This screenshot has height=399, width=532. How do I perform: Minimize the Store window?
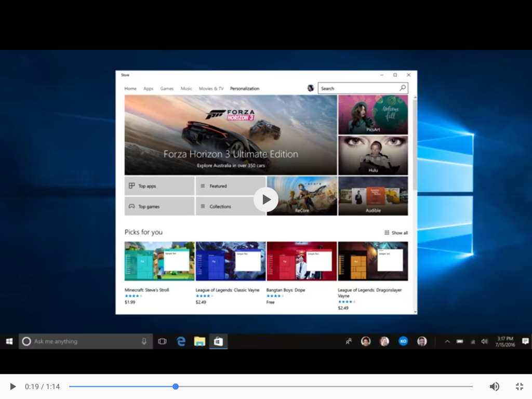(382, 75)
